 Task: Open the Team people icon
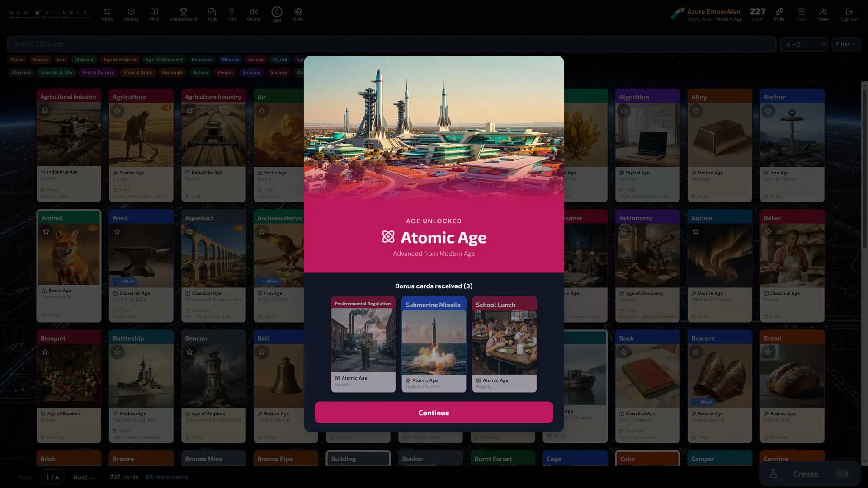[x=823, y=14]
